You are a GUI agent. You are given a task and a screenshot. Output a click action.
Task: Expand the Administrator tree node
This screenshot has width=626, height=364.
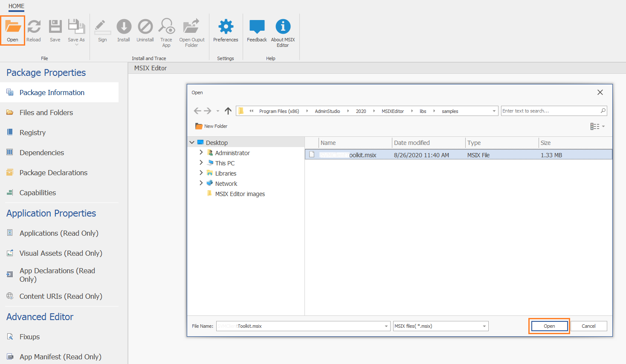point(201,152)
